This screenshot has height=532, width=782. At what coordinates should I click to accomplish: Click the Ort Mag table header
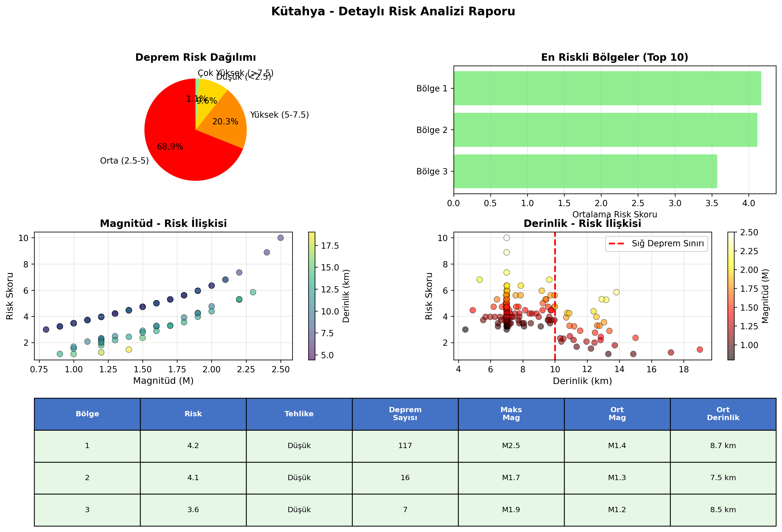617,414
